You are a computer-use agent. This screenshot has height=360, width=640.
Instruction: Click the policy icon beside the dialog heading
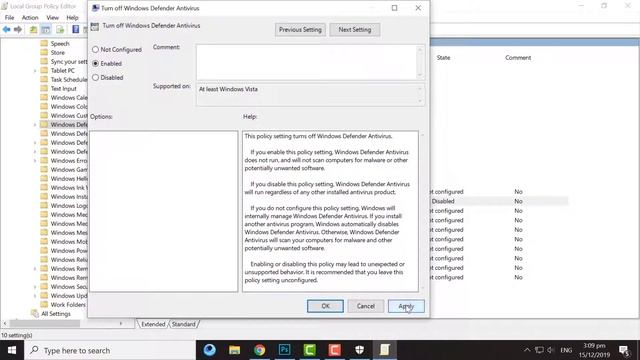[x=95, y=27]
